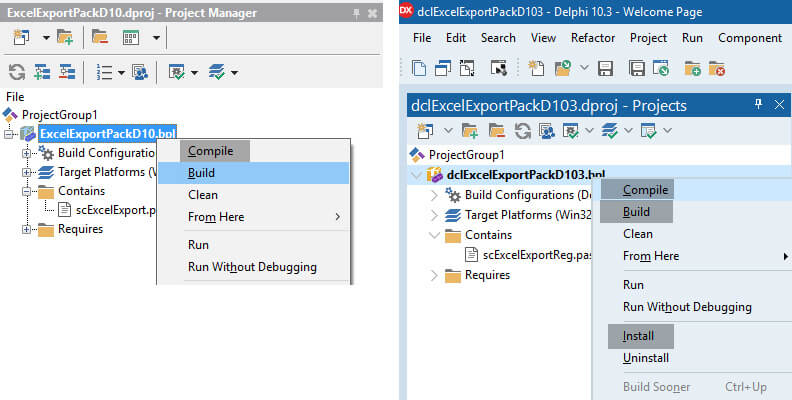This screenshot has width=792, height=400.
Task: Select scExcelExportReg.pas file in Projects tree
Action: click(x=537, y=255)
